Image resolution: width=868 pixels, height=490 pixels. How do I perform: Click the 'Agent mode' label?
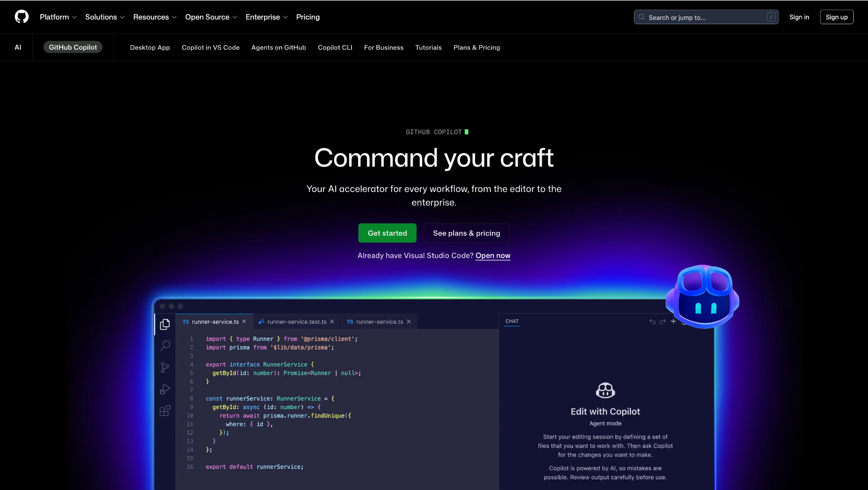(605, 423)
